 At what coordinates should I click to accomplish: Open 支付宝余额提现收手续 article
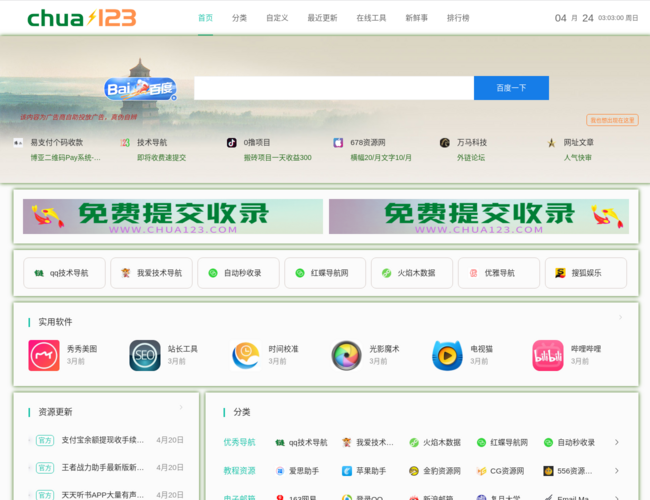coord(102,440)
